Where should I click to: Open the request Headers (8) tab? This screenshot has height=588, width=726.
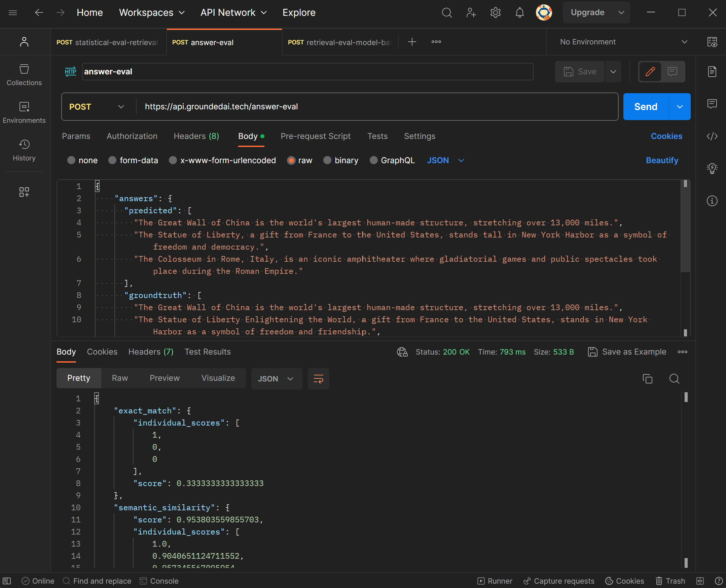click(196, 136)
